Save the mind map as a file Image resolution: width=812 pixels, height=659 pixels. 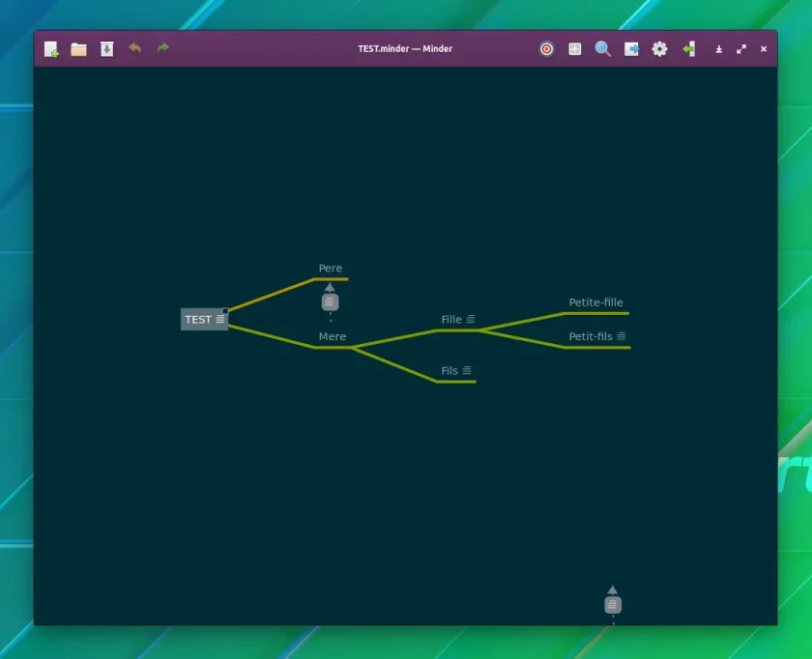coord(106,49)
